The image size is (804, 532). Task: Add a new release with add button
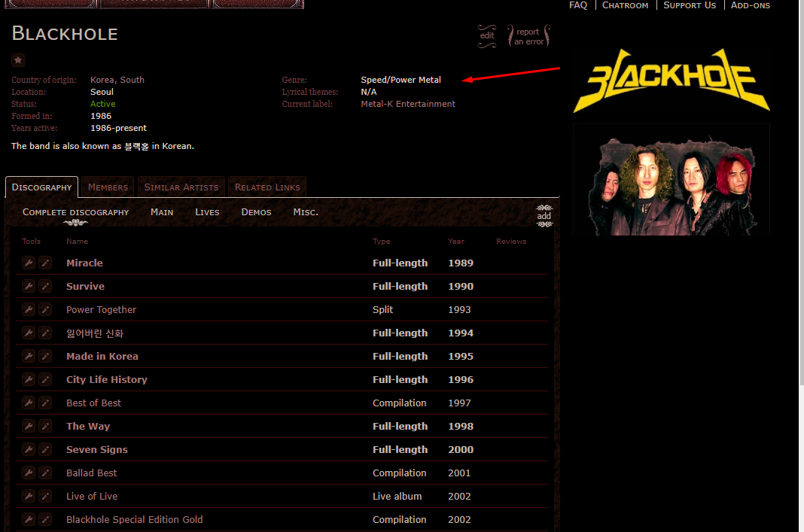pos(544,216)
